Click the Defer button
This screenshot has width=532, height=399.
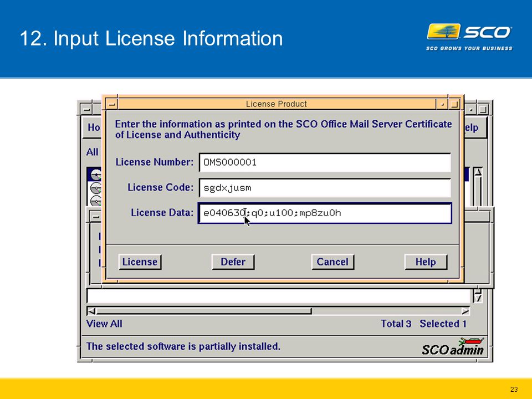tap(233, 262)
